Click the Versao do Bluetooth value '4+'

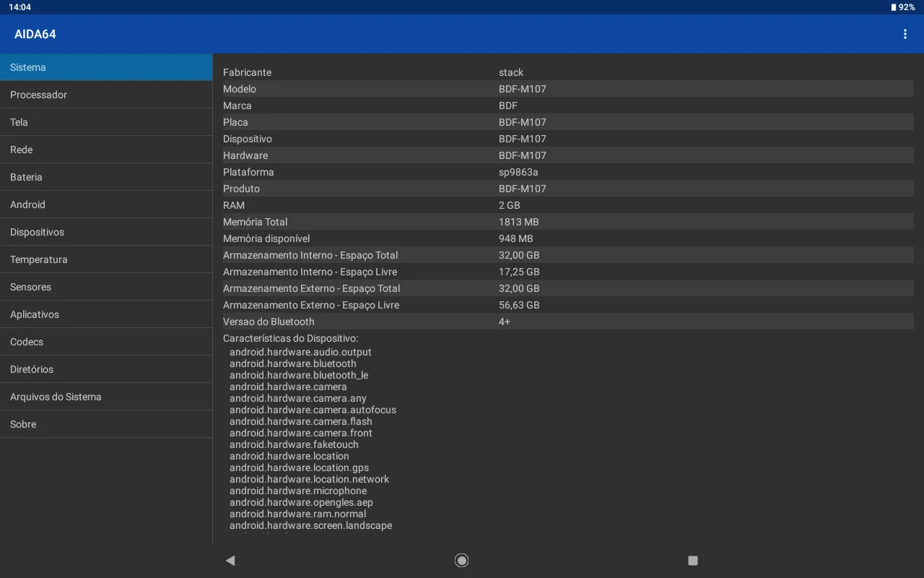click(505, 322)
